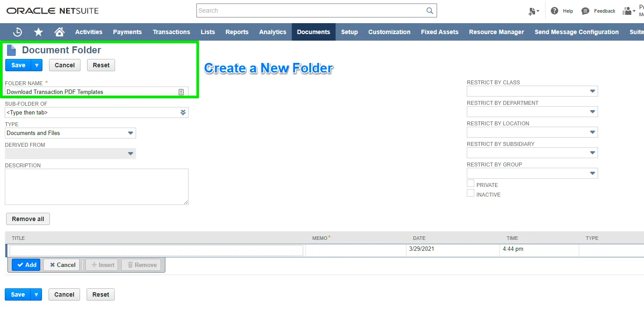
Task: Click icon inside Folder Name field
Action: point(181,92)
